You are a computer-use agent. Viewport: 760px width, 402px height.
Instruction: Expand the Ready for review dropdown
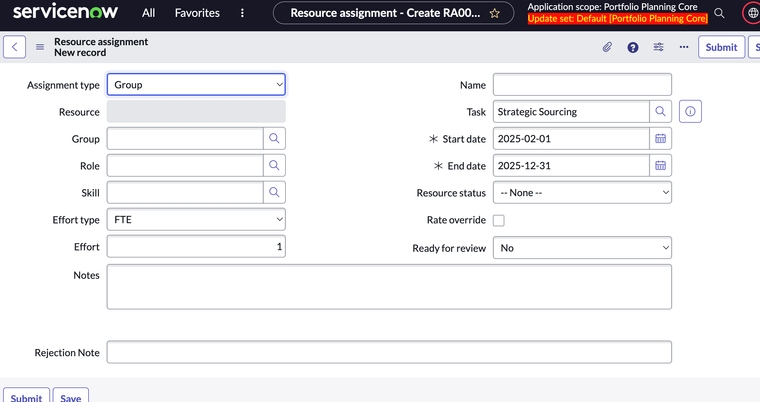pyautogui.click(x=582, y=247)
